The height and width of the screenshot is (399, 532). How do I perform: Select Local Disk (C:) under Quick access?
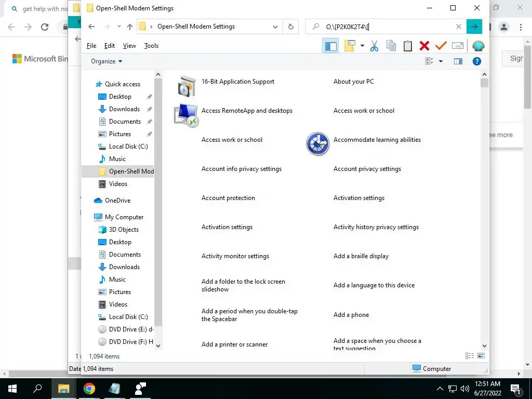[128, 147]
